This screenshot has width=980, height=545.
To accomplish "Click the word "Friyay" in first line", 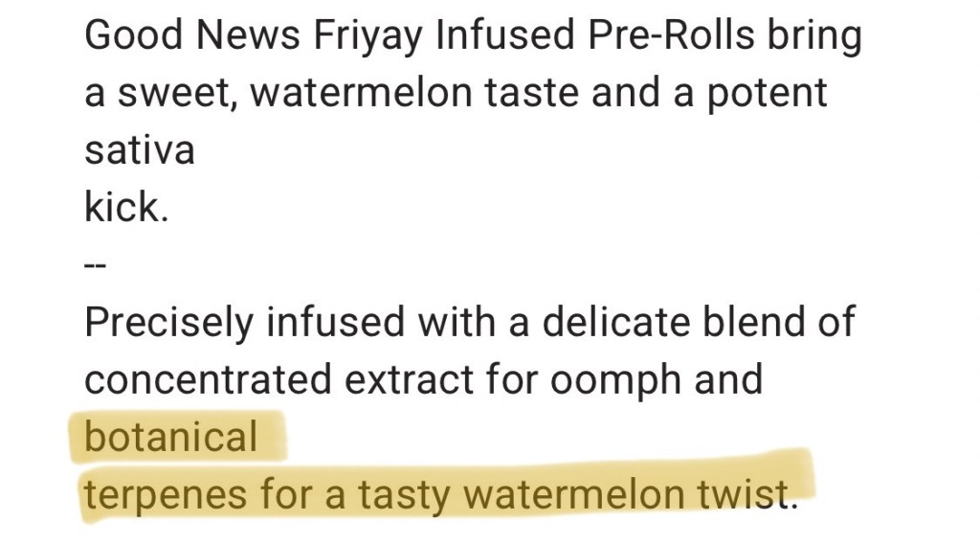I will [x=369, y=36].
